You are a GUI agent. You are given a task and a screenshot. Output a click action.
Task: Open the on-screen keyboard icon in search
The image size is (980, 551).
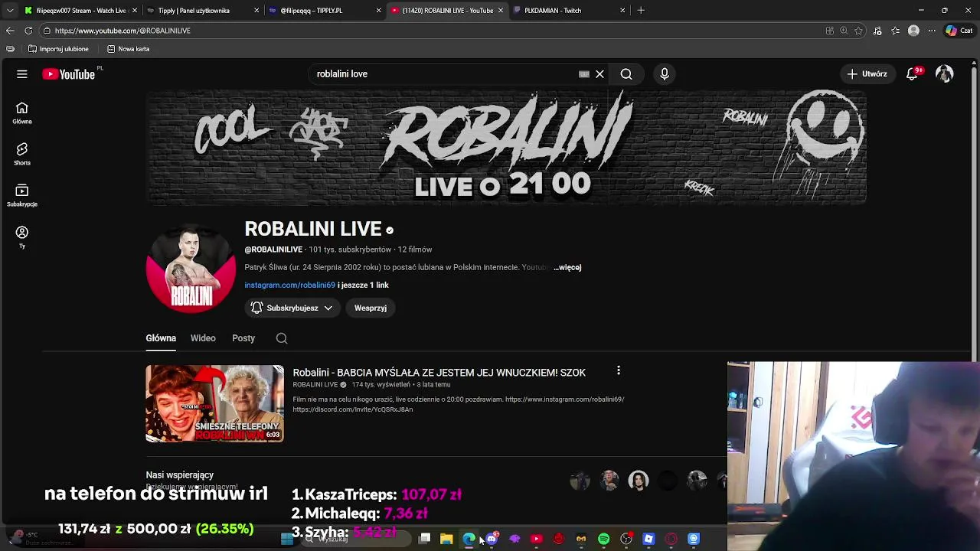[x=584, y=74]
